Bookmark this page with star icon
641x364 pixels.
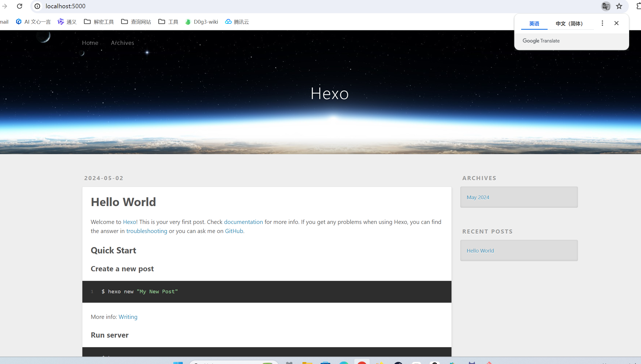point(619,6)
